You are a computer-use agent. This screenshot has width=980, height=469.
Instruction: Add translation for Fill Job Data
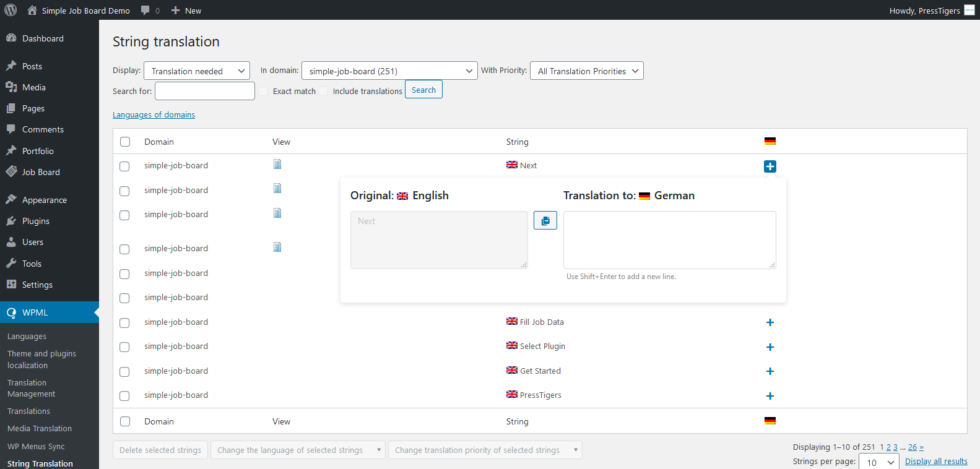770,322
